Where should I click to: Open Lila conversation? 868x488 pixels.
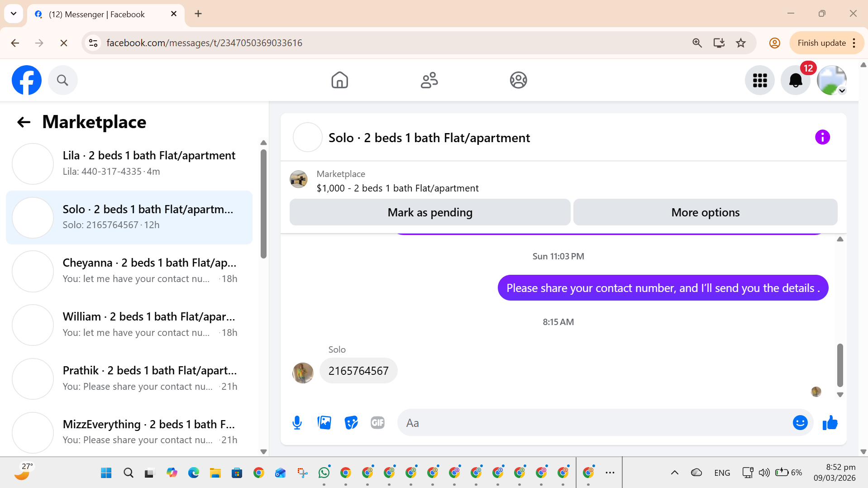click(x=129, y=163)
